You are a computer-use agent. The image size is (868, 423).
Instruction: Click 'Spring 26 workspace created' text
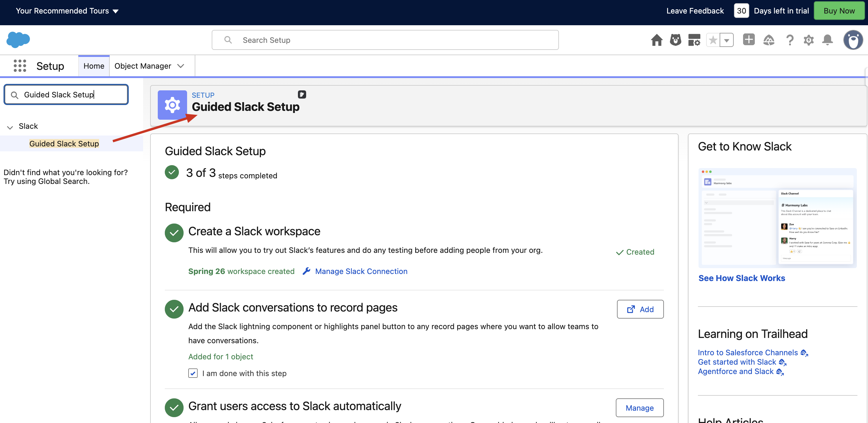(241, 271)
